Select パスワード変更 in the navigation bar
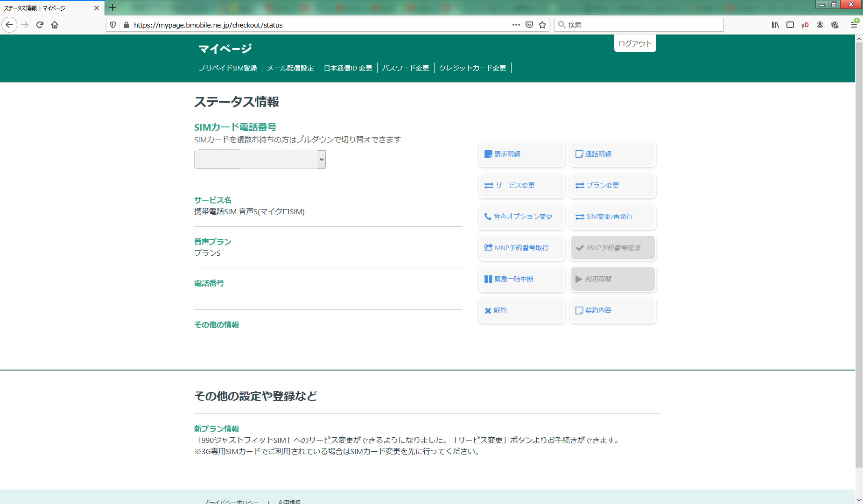 (x=406, y=68)
